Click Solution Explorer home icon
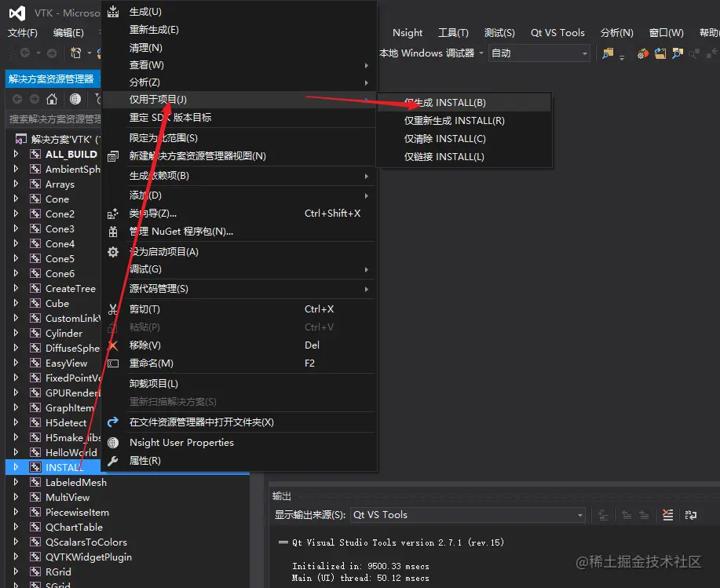 coord(52,99)
